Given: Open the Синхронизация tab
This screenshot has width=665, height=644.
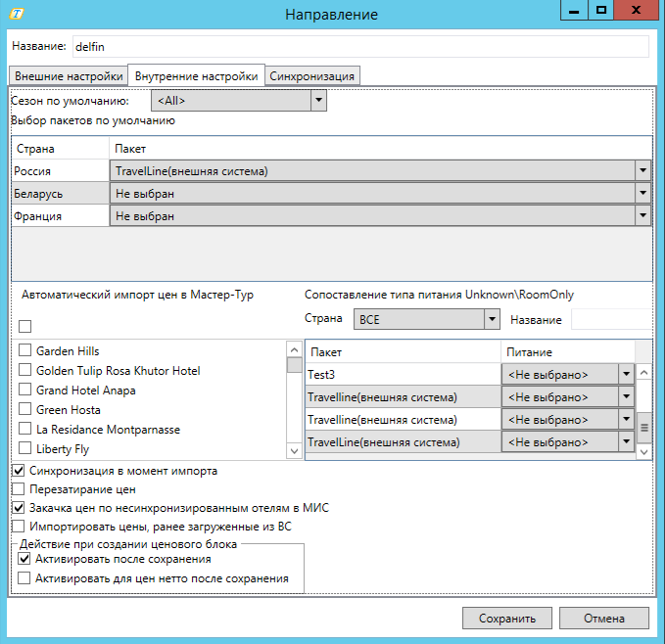Looking at the screenshot, I should coord(312,76).
